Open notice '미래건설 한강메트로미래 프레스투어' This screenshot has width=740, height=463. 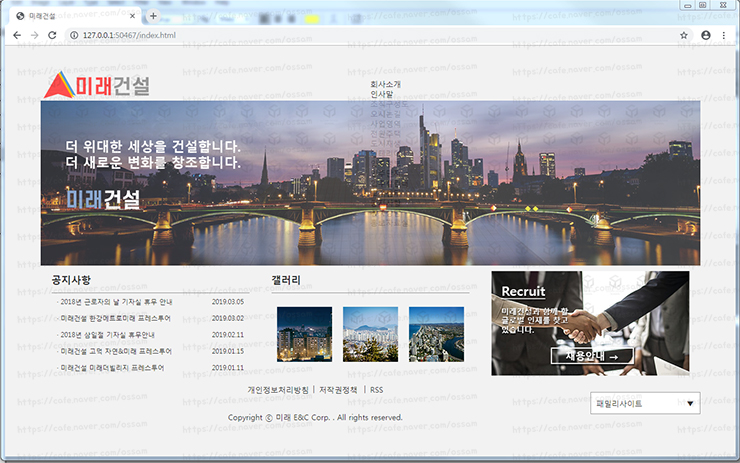pyautogui.click(x=115, y=318)
